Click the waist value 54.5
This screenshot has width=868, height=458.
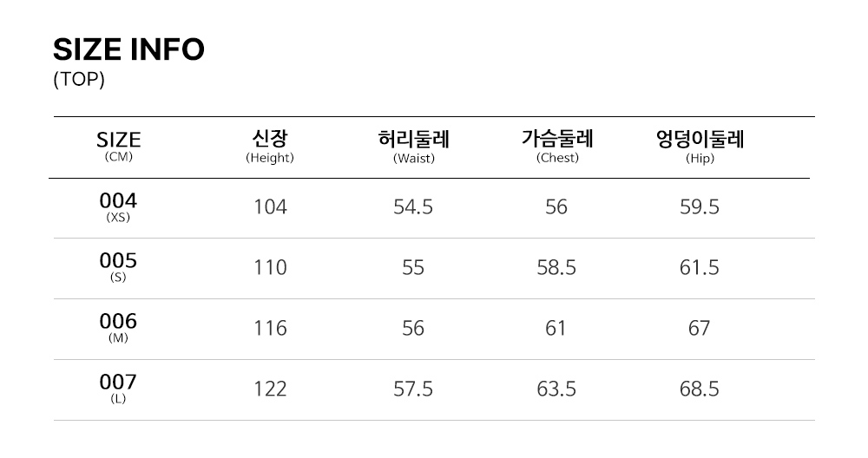(x=413, y=207)
